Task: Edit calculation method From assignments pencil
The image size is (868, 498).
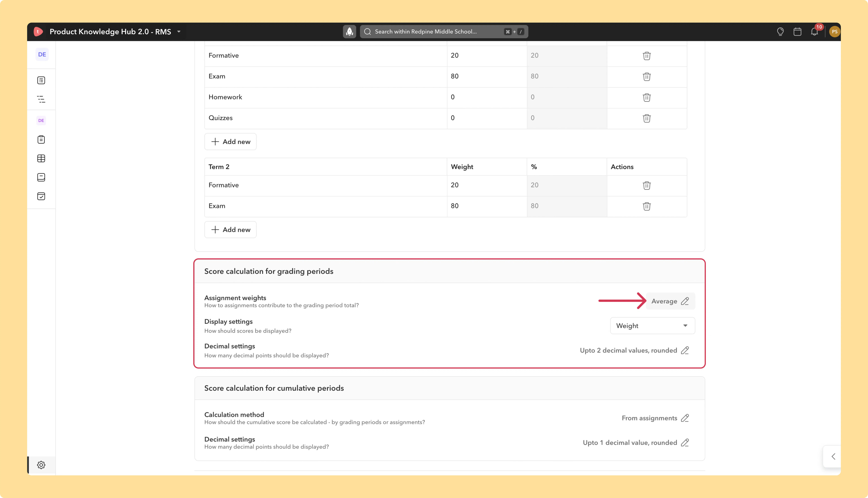Action: [685, 418]
